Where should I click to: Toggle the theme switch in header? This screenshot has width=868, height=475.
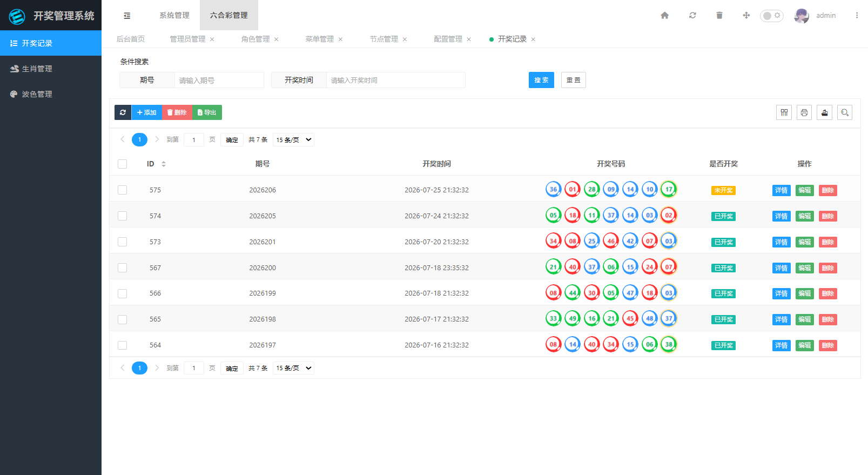[x=772, y=16]
